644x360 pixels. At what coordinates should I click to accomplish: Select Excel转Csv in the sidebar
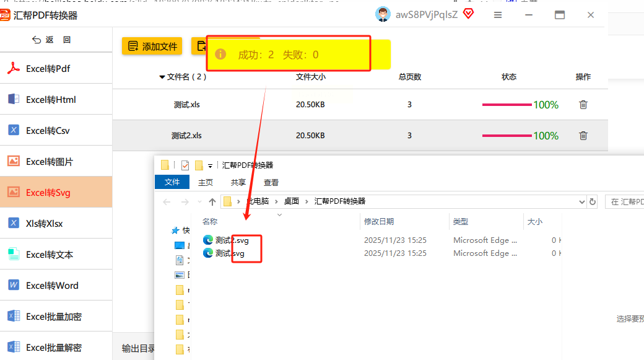coord(56,130)
